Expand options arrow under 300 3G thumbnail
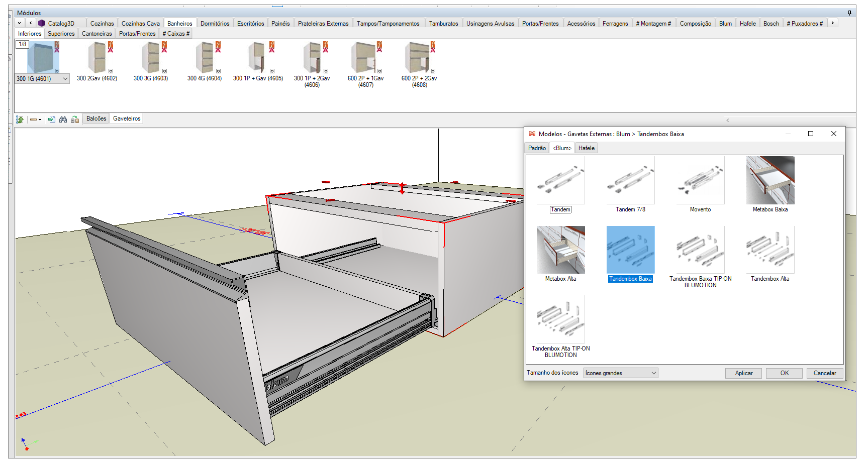Viewport: 868px width, 461px height. pyautogui.click(x=165, y=71)
